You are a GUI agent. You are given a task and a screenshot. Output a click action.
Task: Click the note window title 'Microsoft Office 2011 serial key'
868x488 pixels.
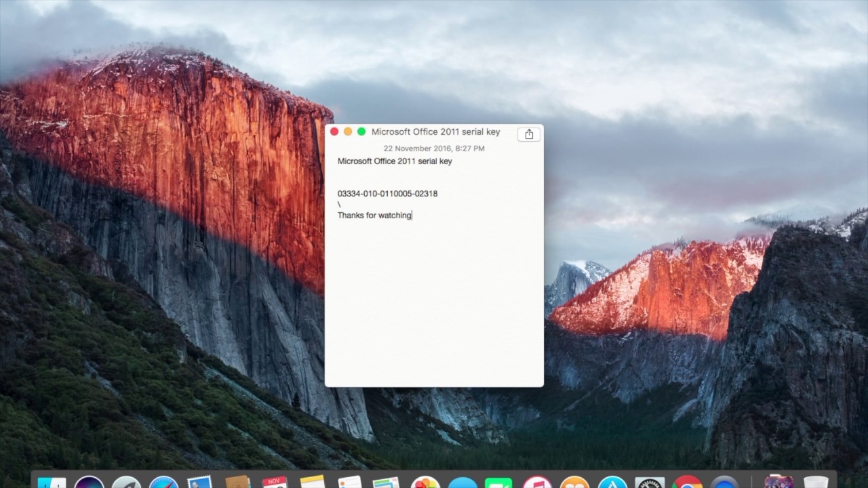click(435, 131)
